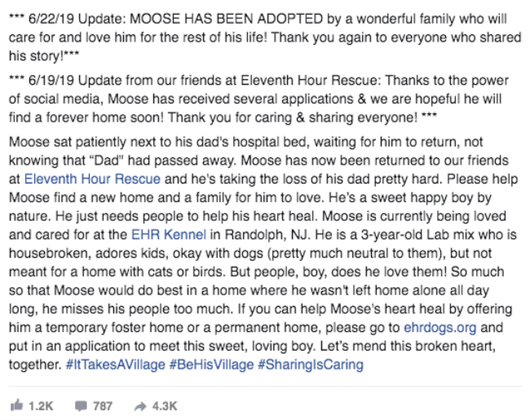530x420 pixels.
Task: Select the #ItTakesAVillage hashtag
Action: [x=115, y=365]
